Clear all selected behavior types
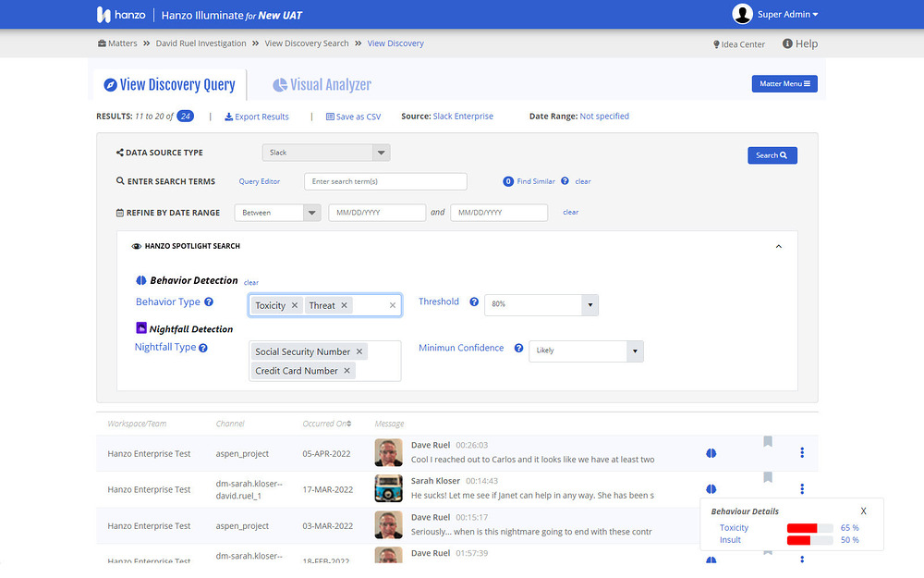This screenshot has width=924, height=578. [x=393, y=305]
